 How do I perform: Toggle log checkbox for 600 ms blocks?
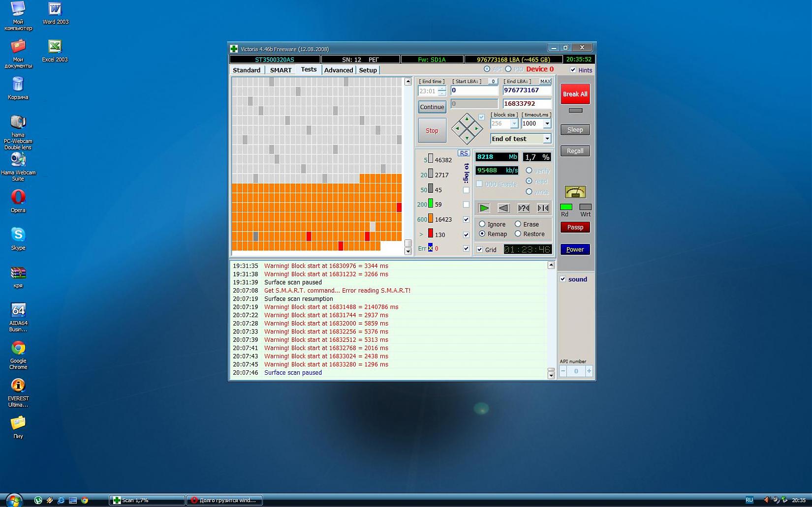coord(466,219)
